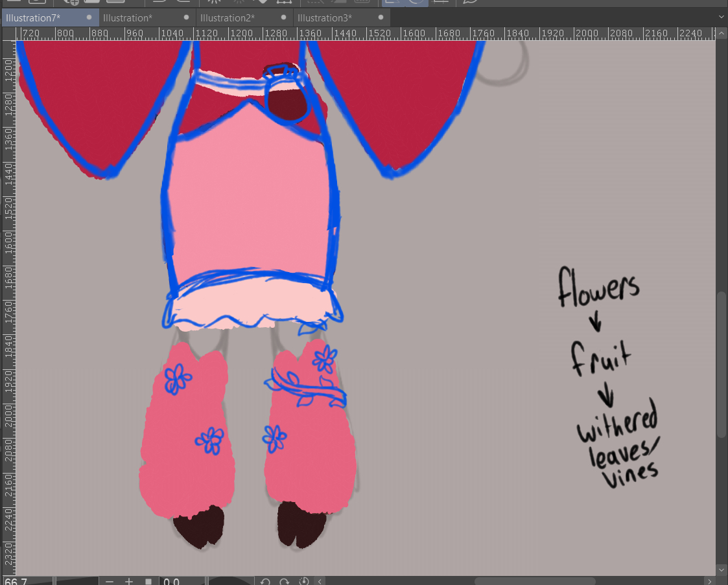Screen dimensions: 728x585
Task: Click the scroll left arrow on horizontal scrollbar
Action: click(x=320, y=581)
